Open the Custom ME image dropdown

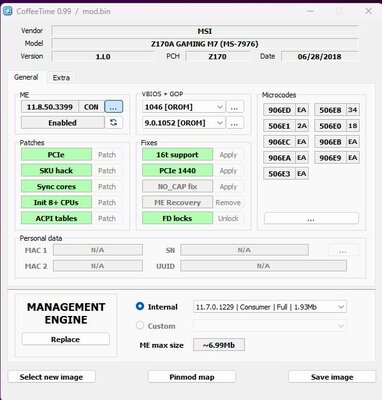270,326
